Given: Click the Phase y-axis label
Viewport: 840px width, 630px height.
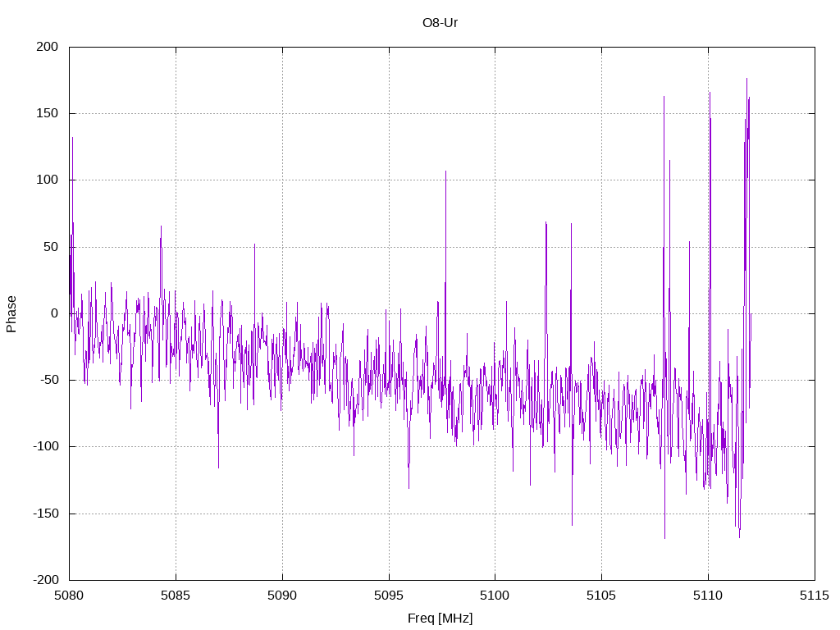Looking at the screenshot, I should pyautogui.click(x=11, y=314).
